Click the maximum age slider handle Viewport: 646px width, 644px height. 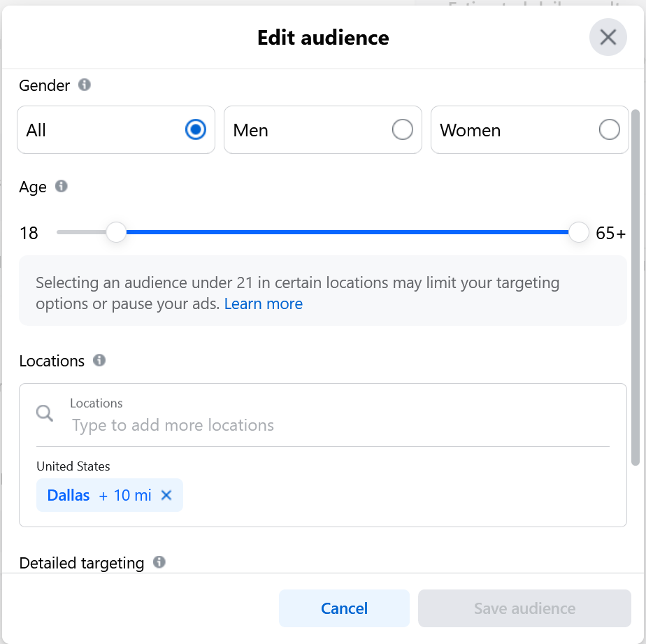coord(579,232)
